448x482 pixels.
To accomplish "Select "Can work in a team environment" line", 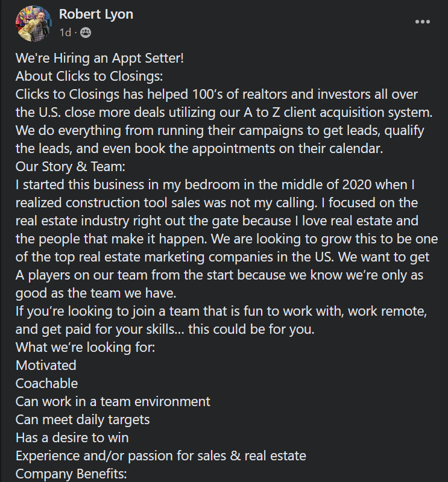I will point(113,401).
